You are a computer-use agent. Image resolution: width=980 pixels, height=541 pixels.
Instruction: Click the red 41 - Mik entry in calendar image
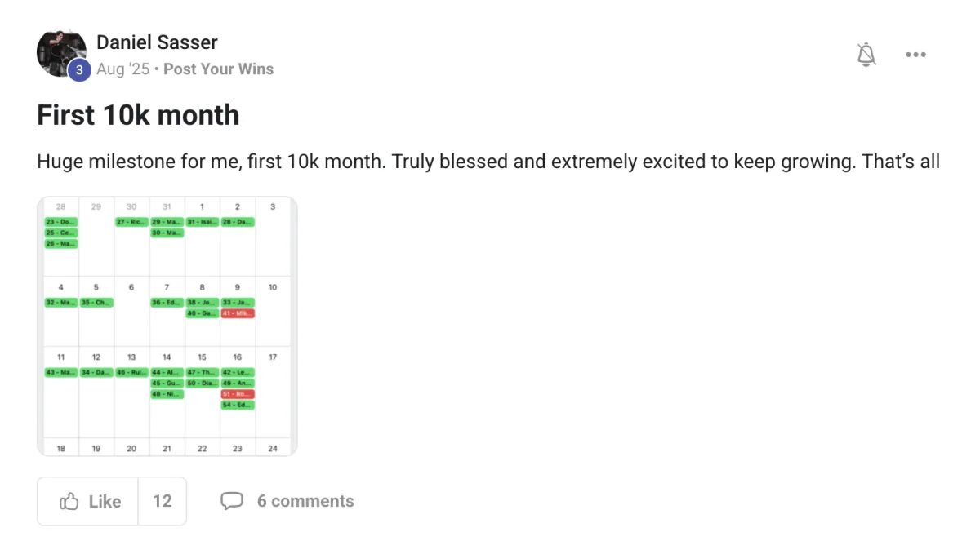pyautogui.click(x=238, y=313)
